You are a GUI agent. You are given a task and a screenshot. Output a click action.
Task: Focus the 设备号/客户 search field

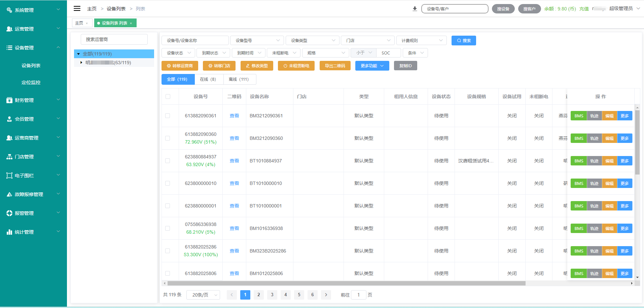pyautogui.click(x=455, y=9)
